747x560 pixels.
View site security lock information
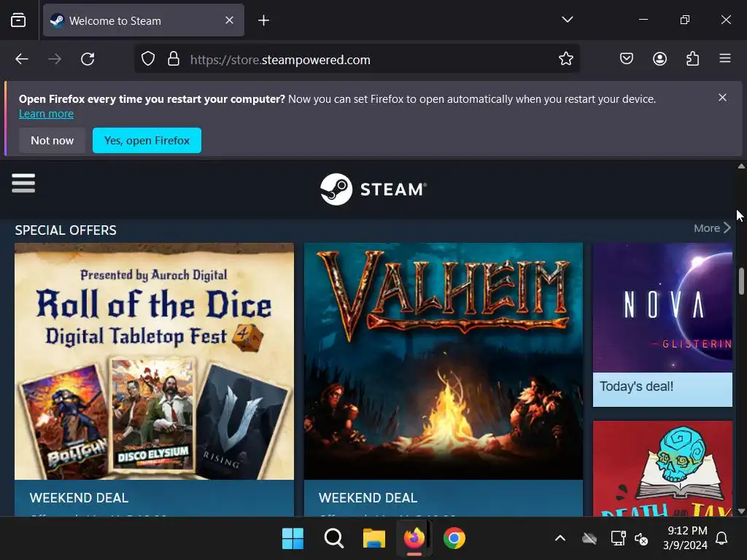tap(174, 59)
